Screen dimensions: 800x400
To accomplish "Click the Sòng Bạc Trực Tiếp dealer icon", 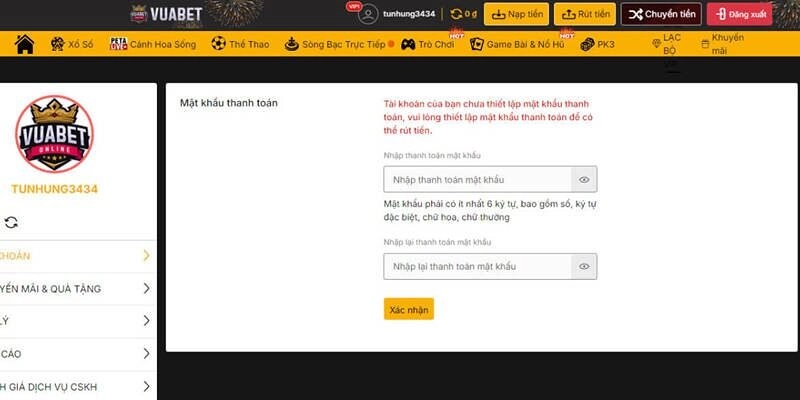I will (291, 44).
